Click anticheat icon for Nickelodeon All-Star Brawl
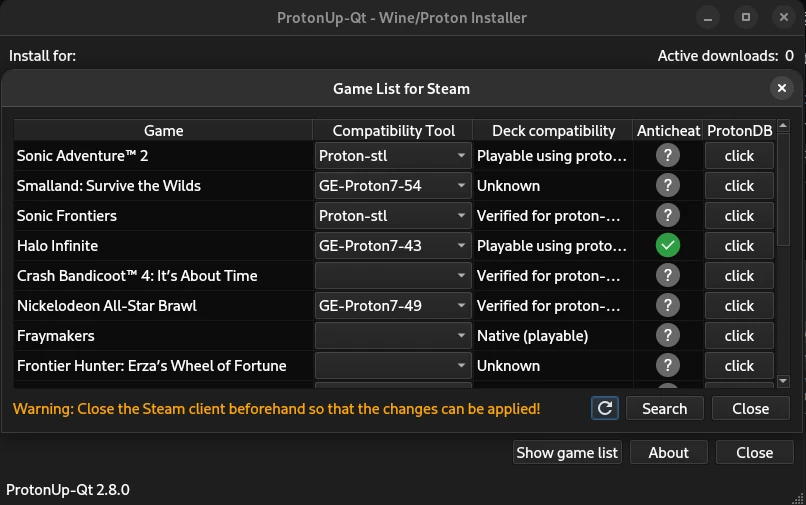Viewport: 806px width, 505px height. [x=668, y=305]
